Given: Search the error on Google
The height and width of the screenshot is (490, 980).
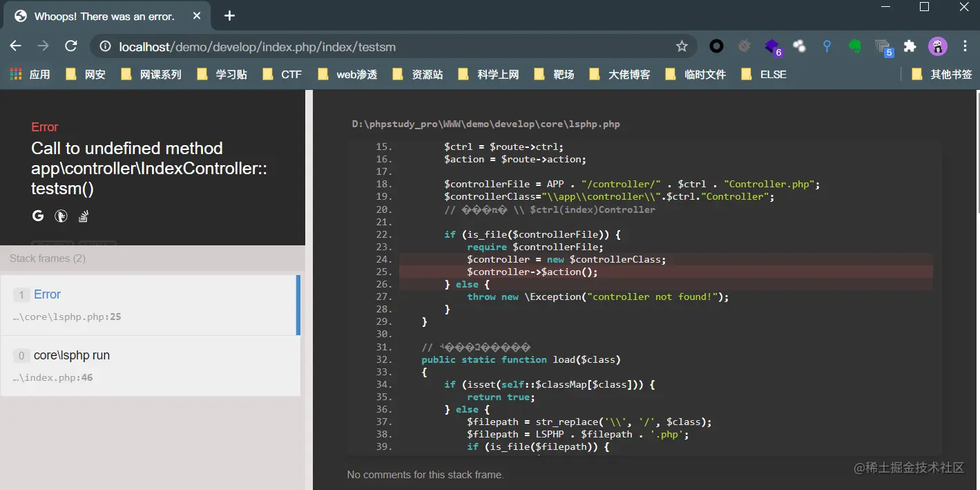Looking at the screenshot, I should coord(38,216).
